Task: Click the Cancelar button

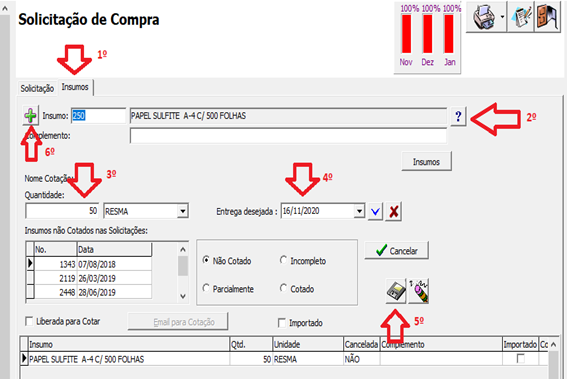Action: 396,251
